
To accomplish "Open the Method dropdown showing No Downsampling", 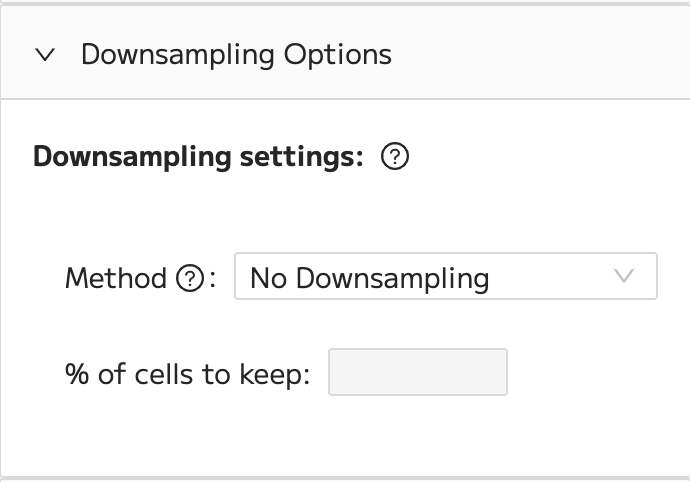I will tap(446, 276).
